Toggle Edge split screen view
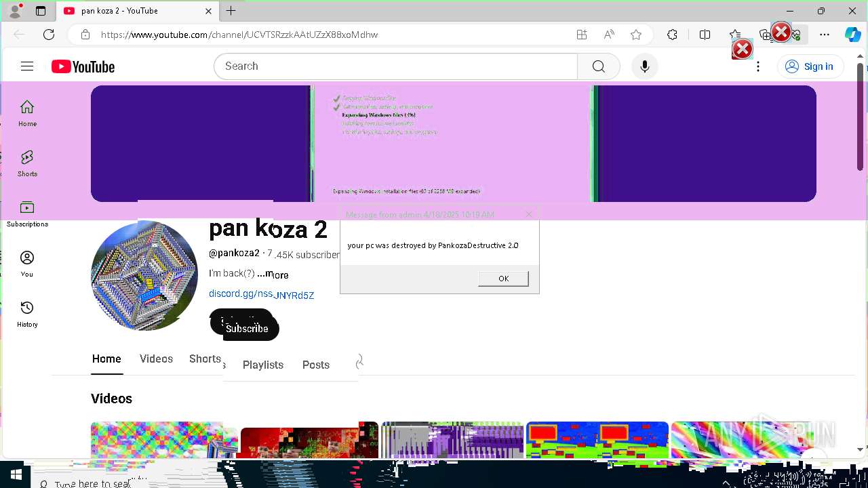Screen dimensions: 868x488 click(x=705, y=35)
